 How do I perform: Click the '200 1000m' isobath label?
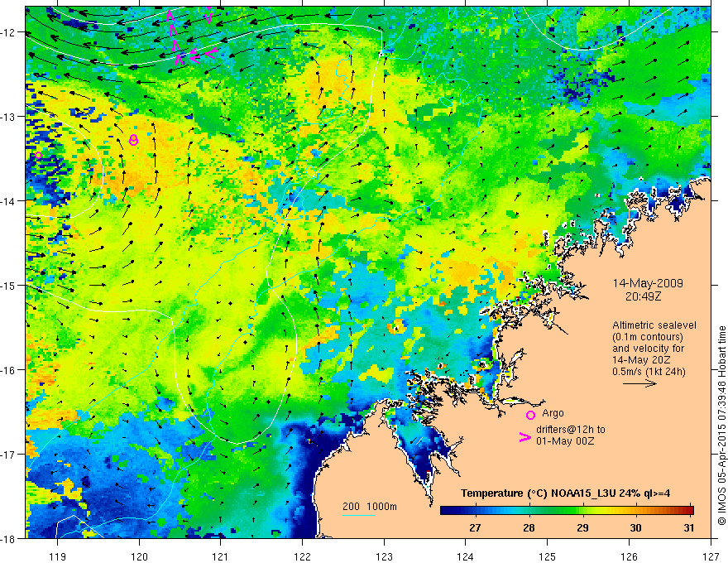[x=370, y=507]
